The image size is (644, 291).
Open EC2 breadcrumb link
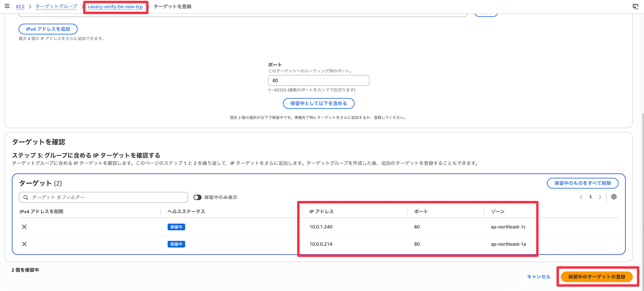[20, 6]
